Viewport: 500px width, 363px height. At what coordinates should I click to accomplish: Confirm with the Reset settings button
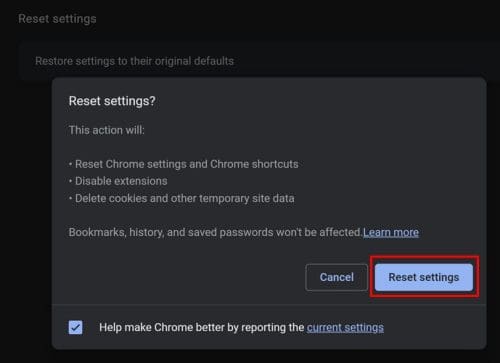coord(424,277)
